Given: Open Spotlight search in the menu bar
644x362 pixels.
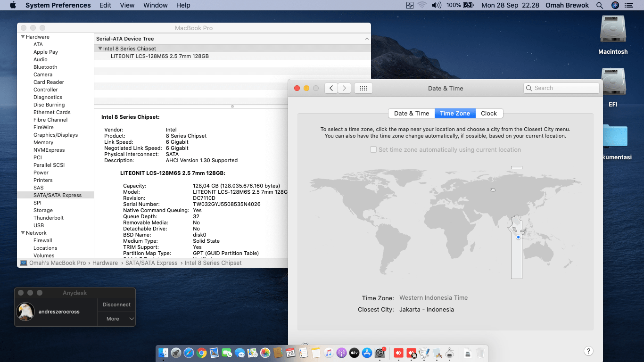Looking at the screenshot, I should pos(599,5).
